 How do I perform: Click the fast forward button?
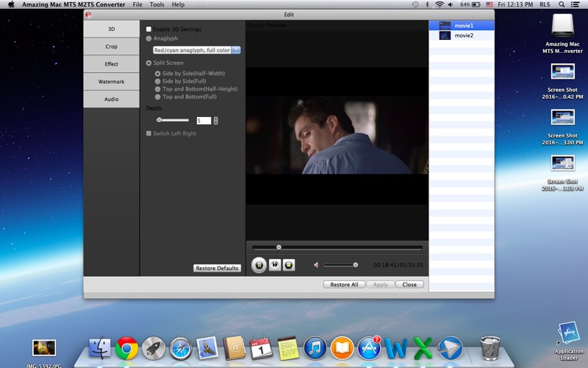point(275,265)
